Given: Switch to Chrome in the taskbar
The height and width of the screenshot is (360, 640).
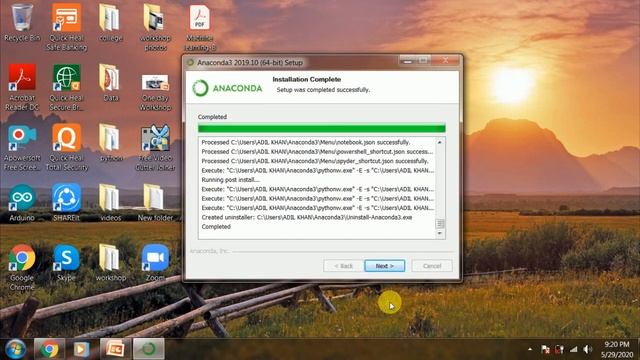Looking at the screenshot, I should (x=49, y=349).
